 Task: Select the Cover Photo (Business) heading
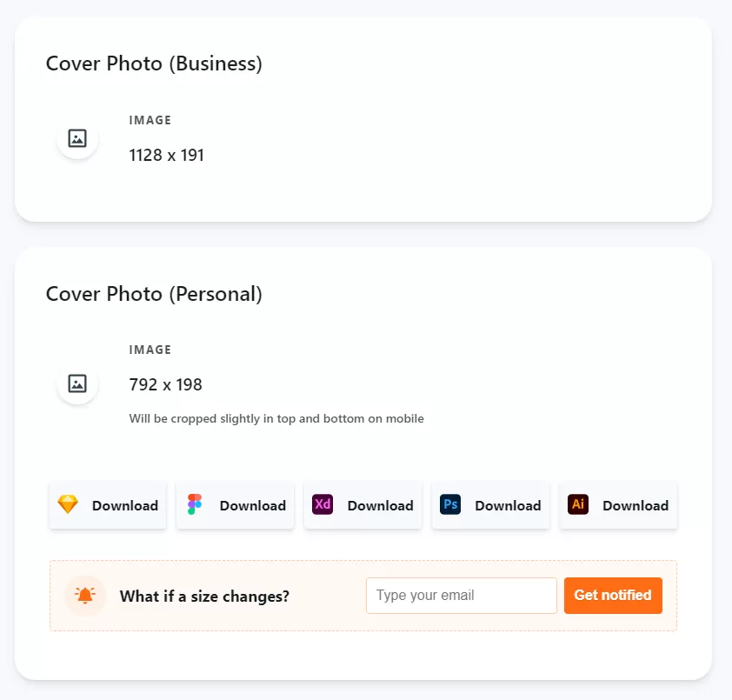tap(154, 63)
